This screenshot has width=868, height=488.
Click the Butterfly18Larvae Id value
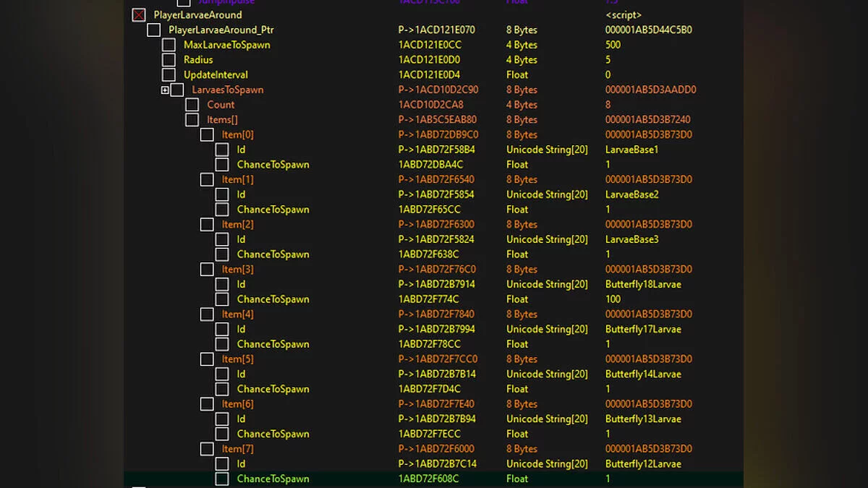[x=643, y=284]
